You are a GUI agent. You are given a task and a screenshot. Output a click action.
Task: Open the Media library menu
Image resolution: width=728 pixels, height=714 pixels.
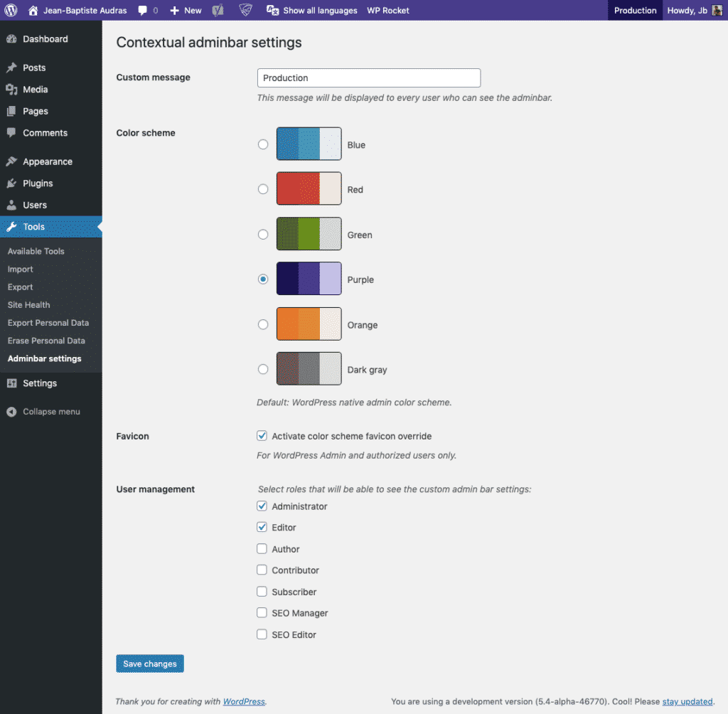click(x=51, y=90)
